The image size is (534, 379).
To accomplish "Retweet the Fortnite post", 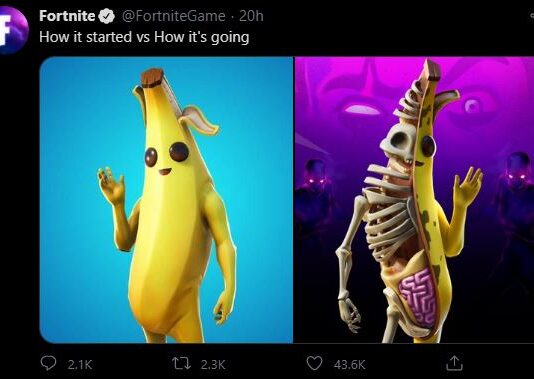I will (x=182, y=363).
